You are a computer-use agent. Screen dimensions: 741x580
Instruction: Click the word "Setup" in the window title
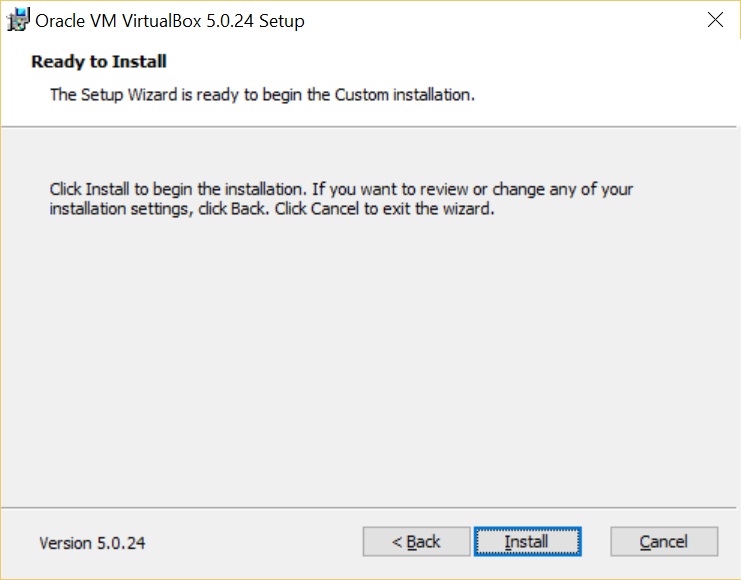point(281,20)
